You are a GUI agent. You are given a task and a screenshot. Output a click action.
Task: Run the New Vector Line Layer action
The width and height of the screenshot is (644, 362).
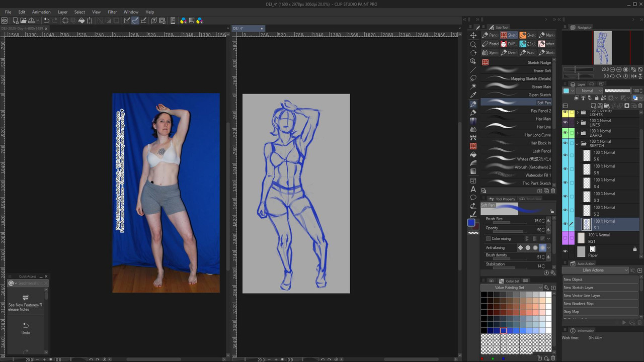600,296
